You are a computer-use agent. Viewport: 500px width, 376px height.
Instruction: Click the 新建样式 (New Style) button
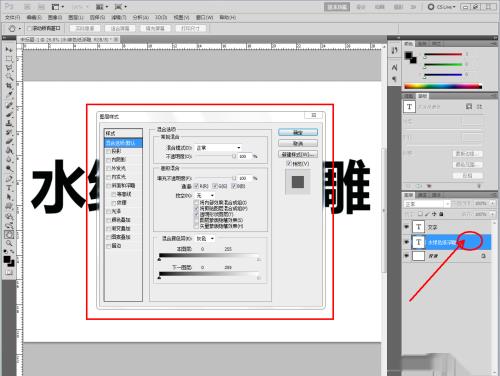click(x=298, y=154)
